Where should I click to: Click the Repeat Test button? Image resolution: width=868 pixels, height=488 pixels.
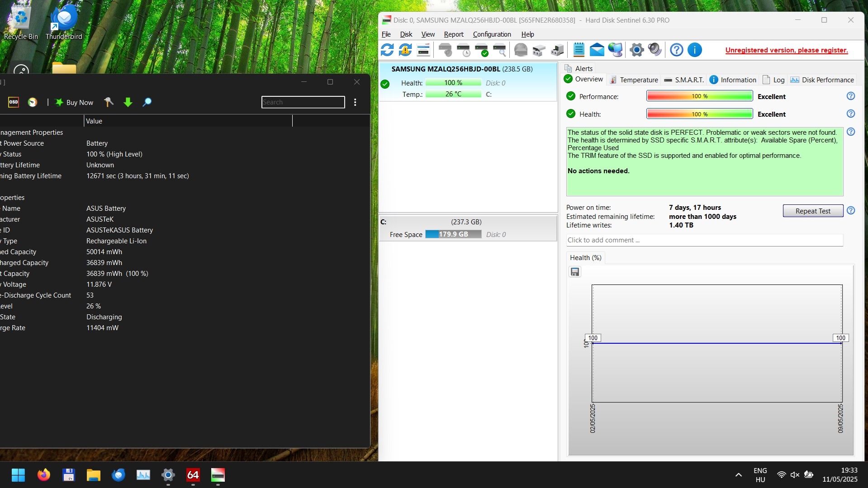813,211
